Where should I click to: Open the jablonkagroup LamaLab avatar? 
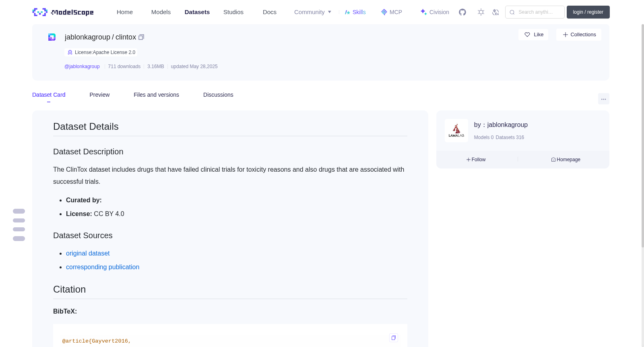tap(456, 131)
